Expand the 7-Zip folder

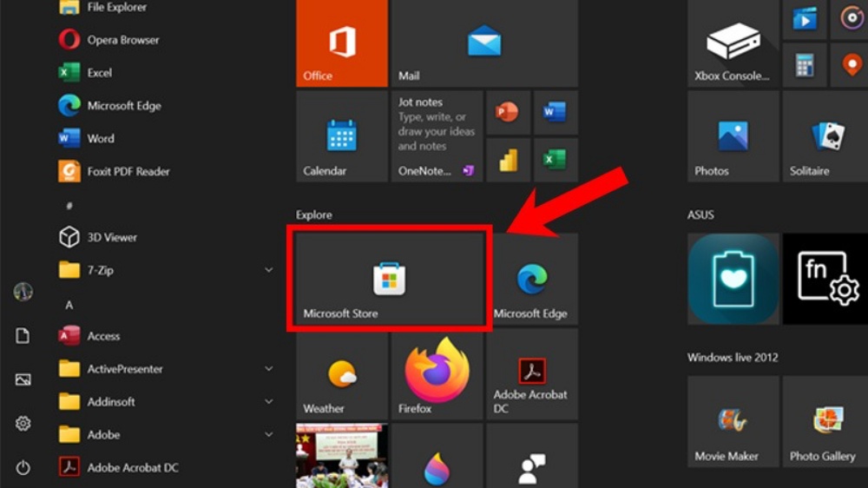click(269, 271)
